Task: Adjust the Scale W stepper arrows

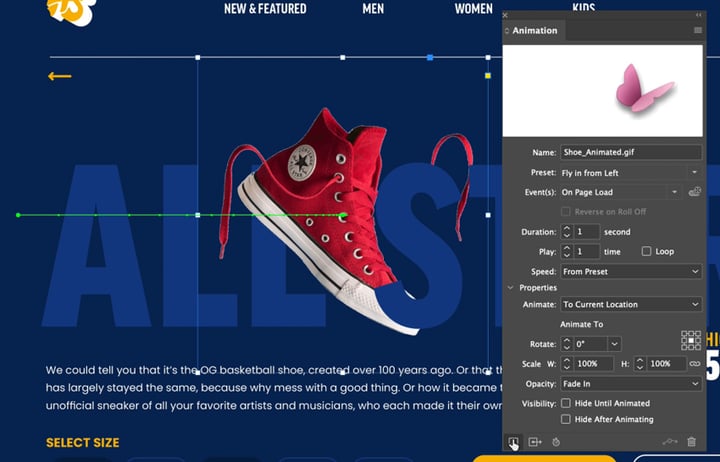Action: (x=567, y=364)
